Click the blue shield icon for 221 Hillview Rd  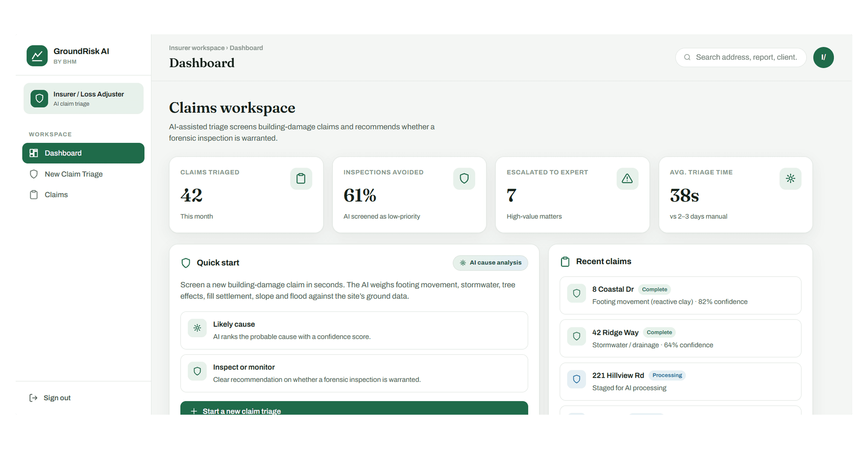pos(576,379)
